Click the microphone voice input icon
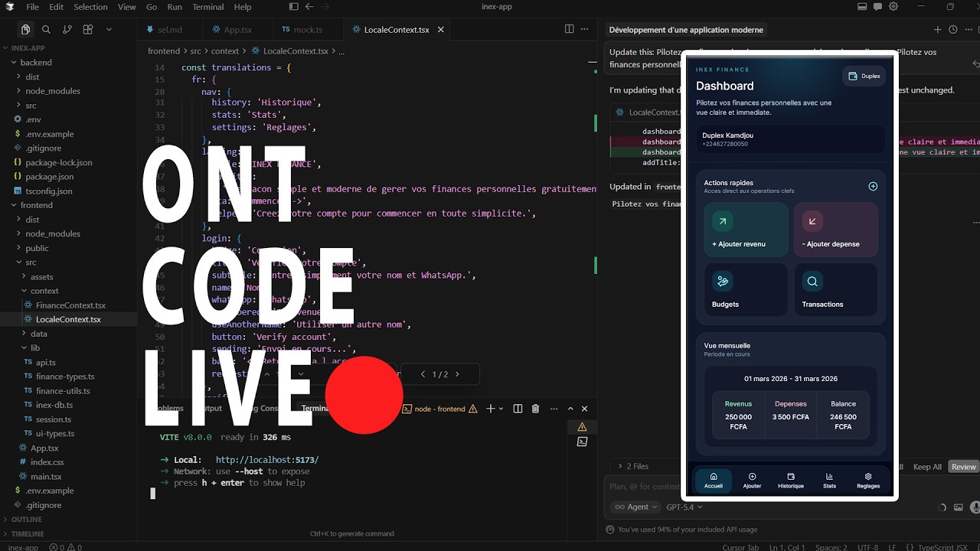 pos(975,507)
